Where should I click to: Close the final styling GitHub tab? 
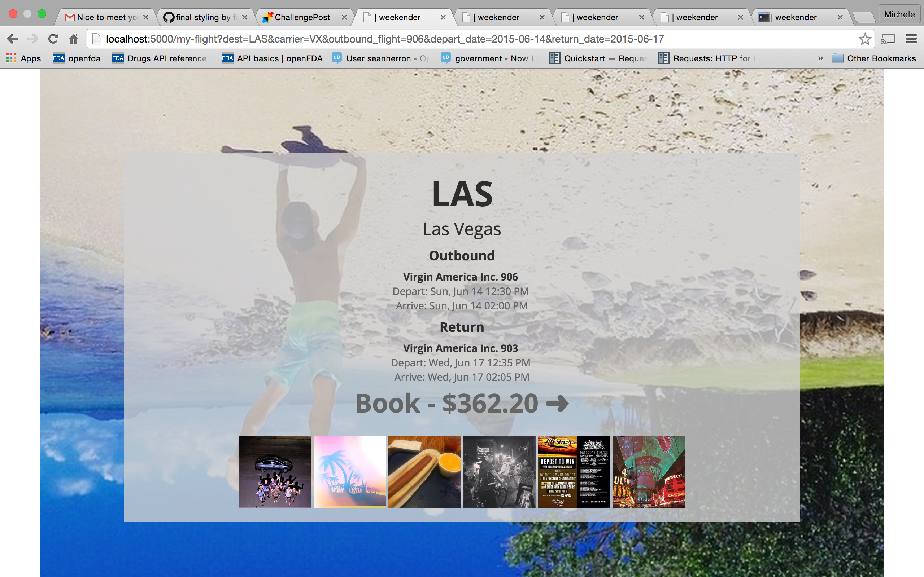coord(245,18)
